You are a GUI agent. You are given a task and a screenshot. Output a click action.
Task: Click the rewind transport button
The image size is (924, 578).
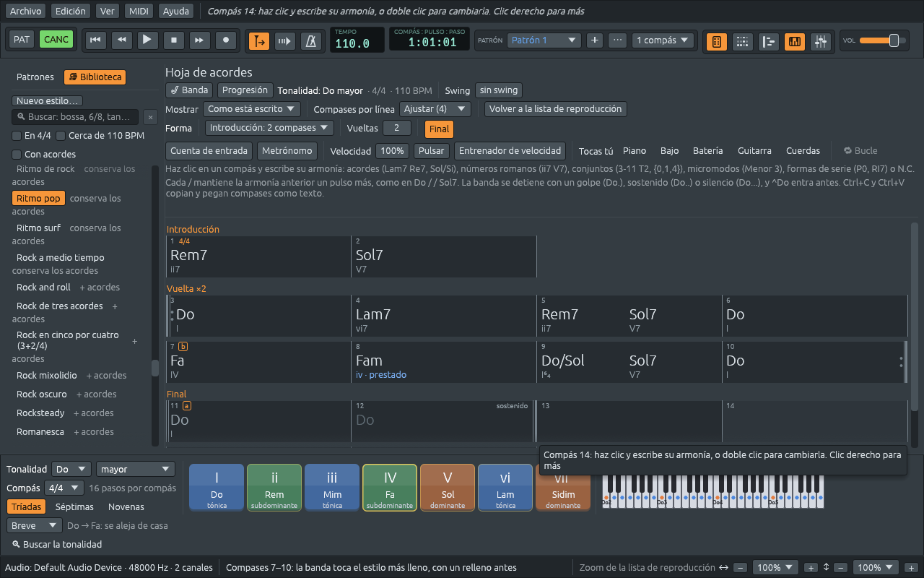121,40
